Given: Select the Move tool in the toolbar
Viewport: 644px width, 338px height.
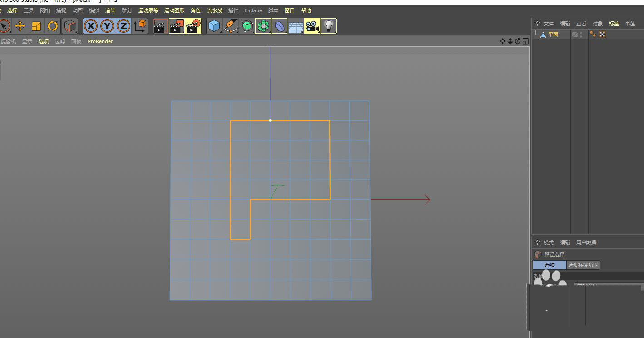Looking at the screenshot, I should [20, 26].
